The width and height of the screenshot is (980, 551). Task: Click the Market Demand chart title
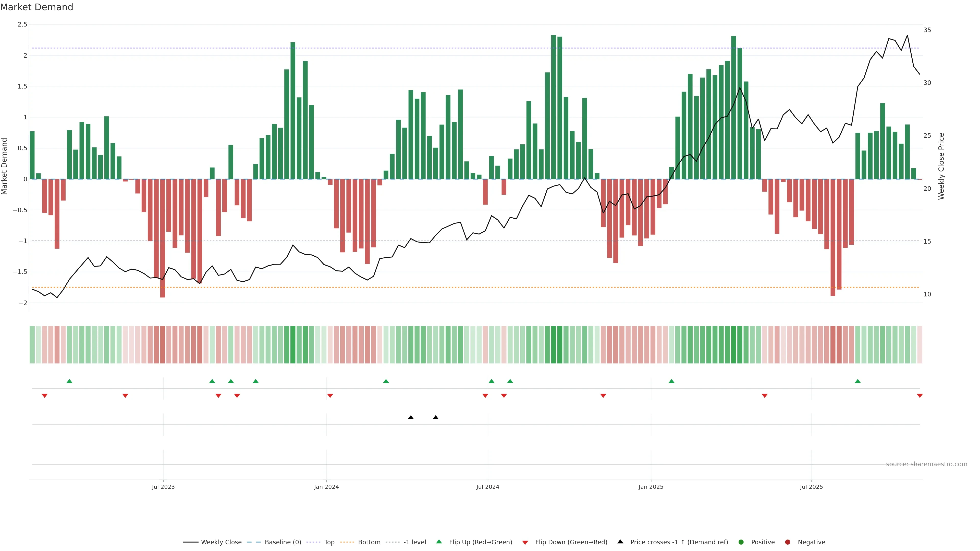click(36, 7)
